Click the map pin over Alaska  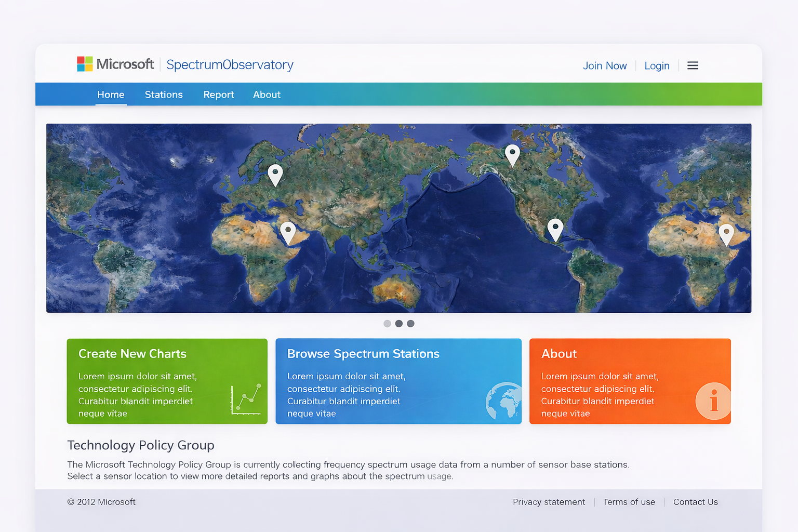click(x=512, y=154)
